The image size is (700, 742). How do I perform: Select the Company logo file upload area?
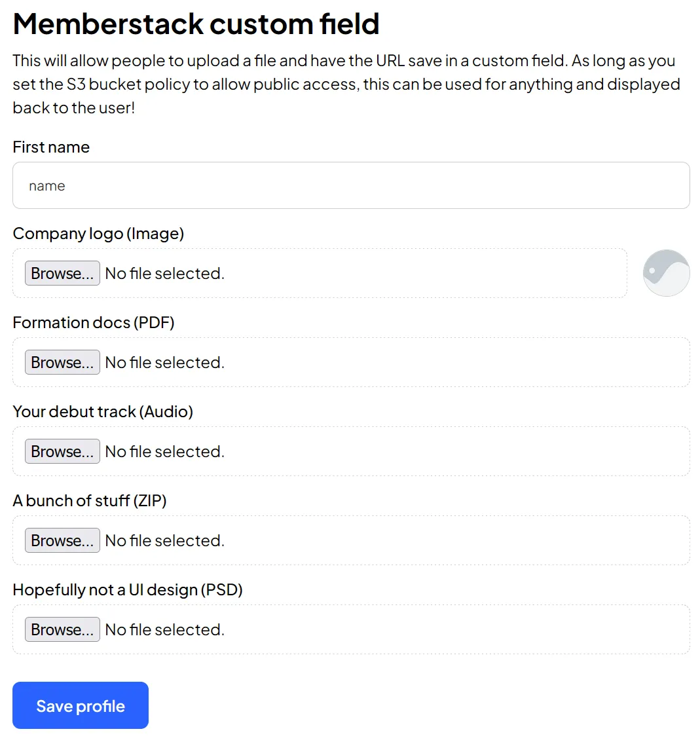click(x=393, y=273)
